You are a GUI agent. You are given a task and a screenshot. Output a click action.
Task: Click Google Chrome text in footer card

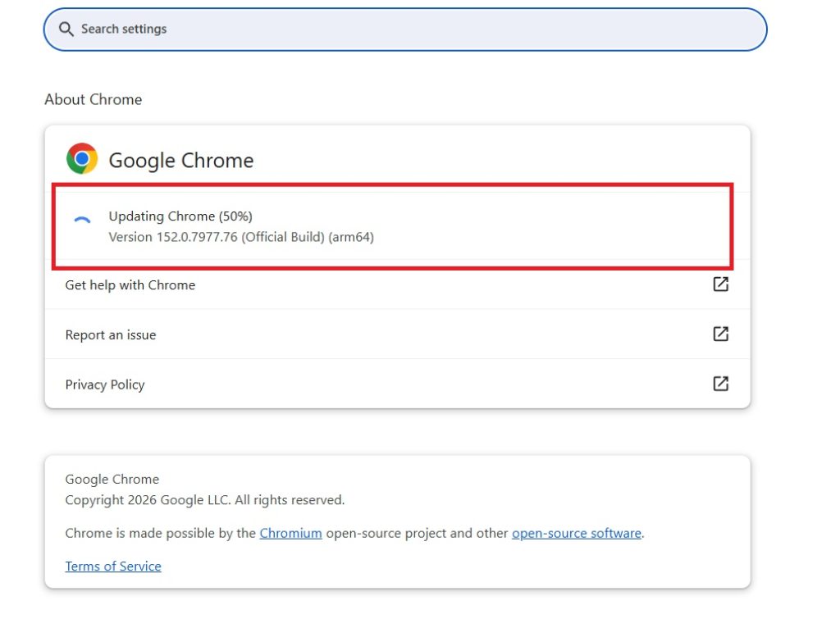112,479
